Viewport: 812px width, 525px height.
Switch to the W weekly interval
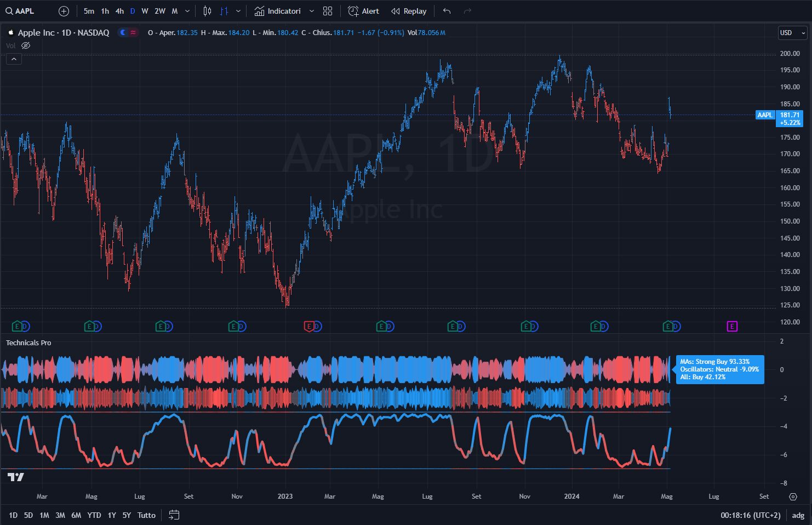coord(145,11)
